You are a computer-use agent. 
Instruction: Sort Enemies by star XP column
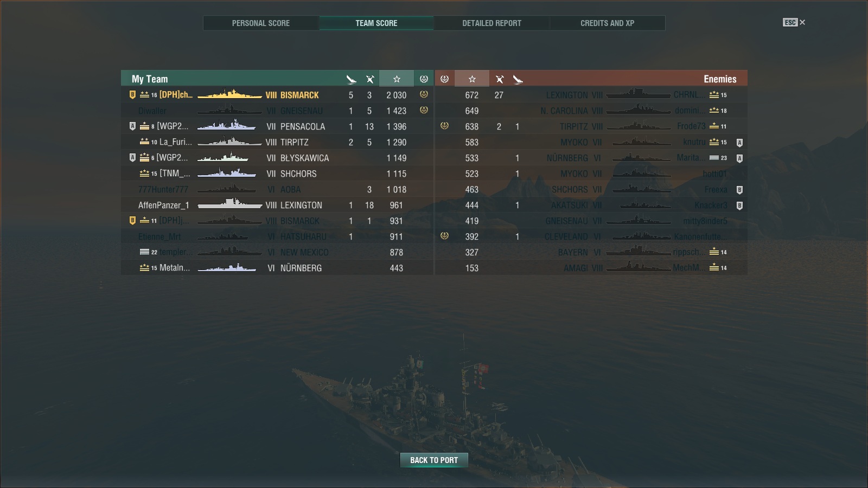(472, 79)
